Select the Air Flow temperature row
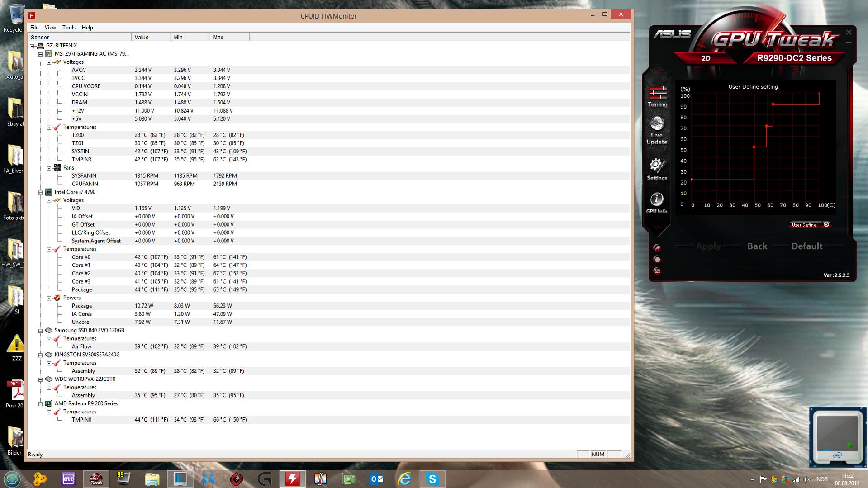This screenshot has height=488, width=868. [329, 347]
